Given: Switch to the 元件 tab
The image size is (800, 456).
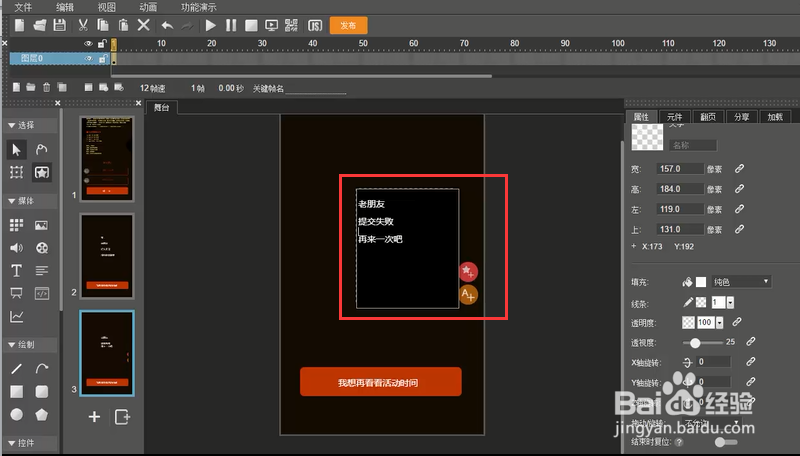Looking at the screenshot, I should pos(674,117).
